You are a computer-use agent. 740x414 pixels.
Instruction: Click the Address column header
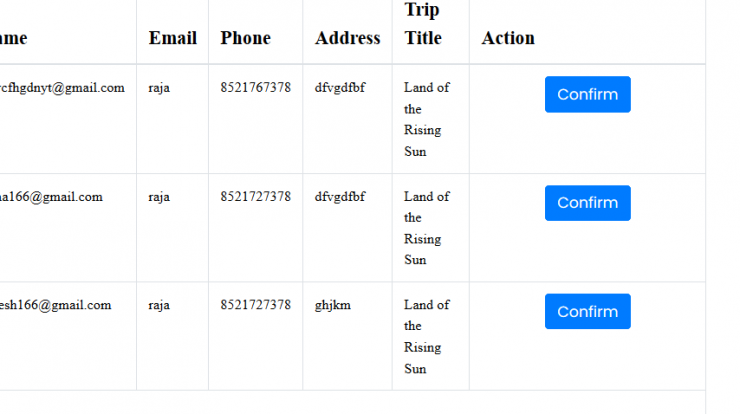click(x=348, y=38)
